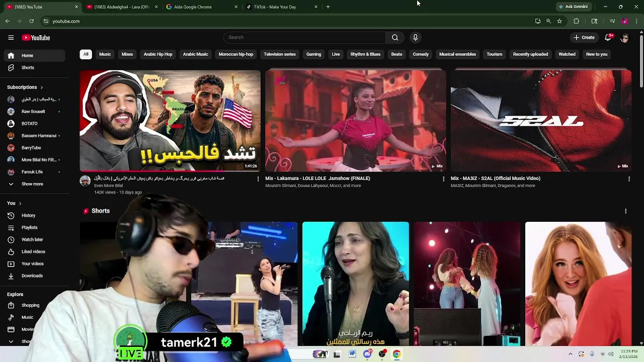
Task: Select the Music filter chip
Action: tap(105, 54)
